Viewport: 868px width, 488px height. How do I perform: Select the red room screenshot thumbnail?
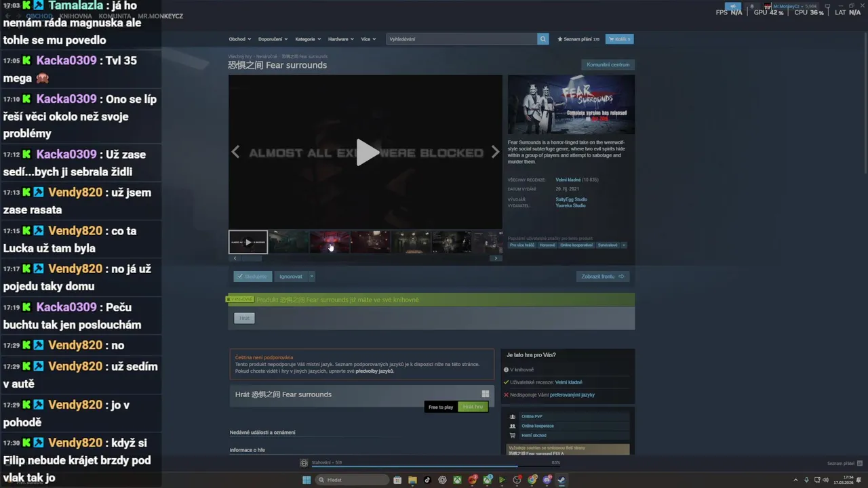point(330,242)
